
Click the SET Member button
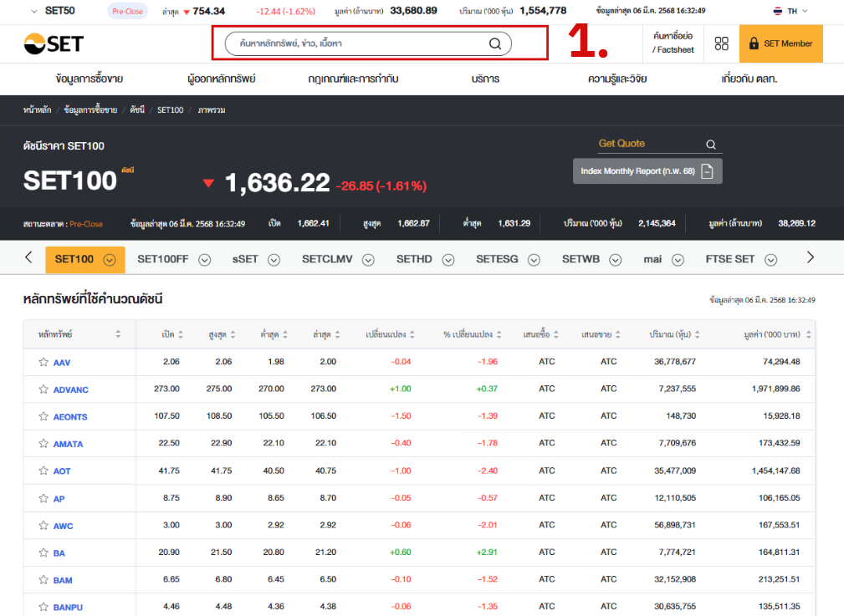pyautogui.click(x=781, y=43)
